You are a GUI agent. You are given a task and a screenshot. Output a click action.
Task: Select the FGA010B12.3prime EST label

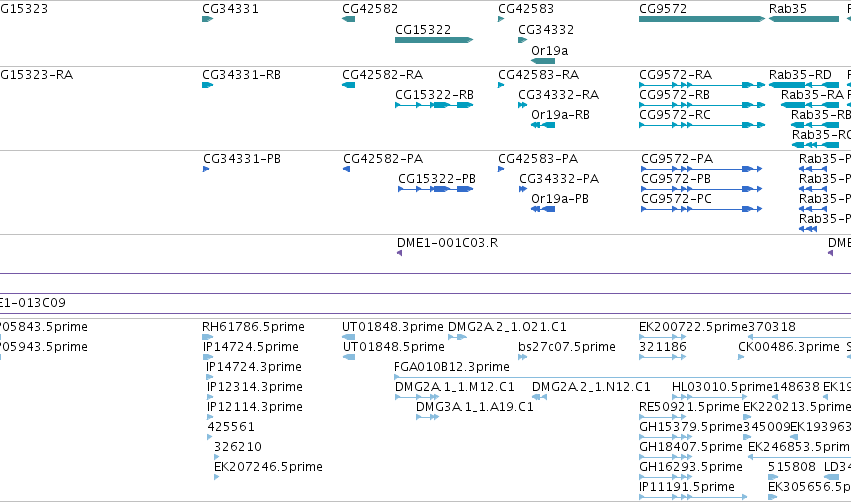pos(452,367)
